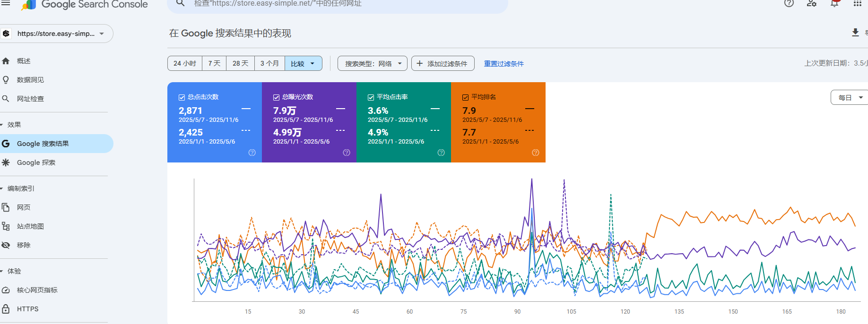Click the 添加过滤条件 button
868x324 pixels.
[x=443, y=63]
